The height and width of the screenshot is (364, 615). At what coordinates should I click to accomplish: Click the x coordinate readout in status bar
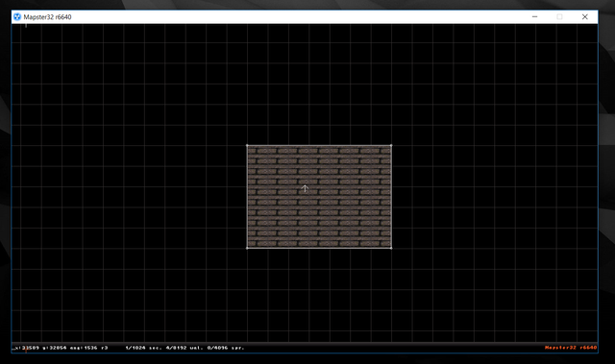pos(27,348)
